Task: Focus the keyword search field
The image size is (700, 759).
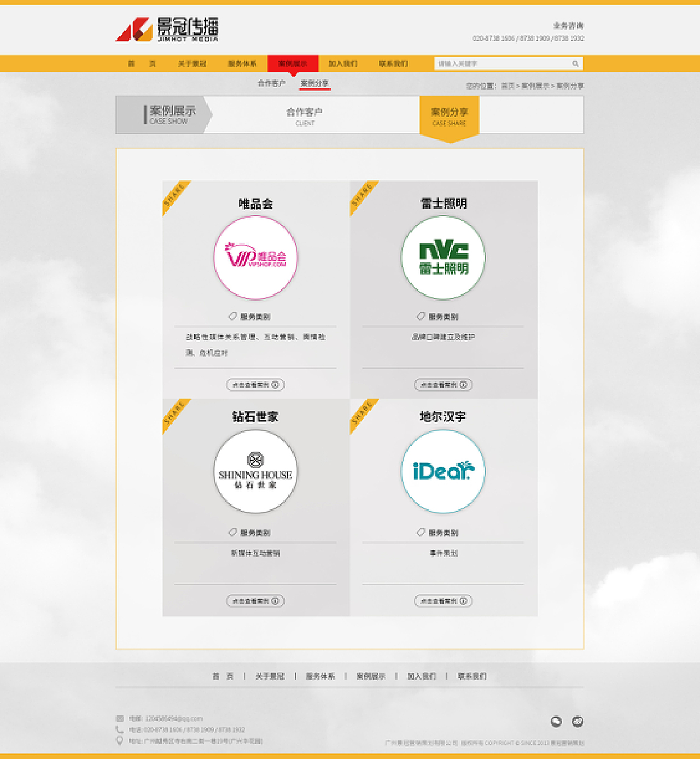Action: click(508, 63)
